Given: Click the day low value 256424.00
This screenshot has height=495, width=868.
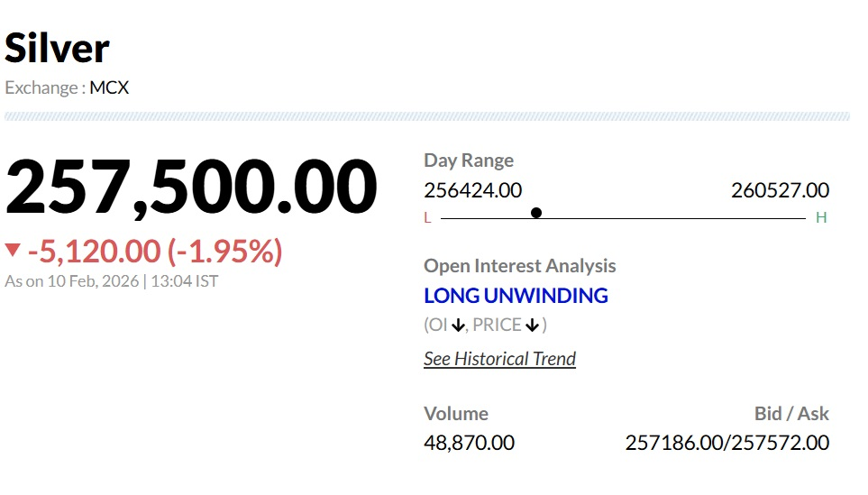Looking at the screenshot, I should pos(472,190).
